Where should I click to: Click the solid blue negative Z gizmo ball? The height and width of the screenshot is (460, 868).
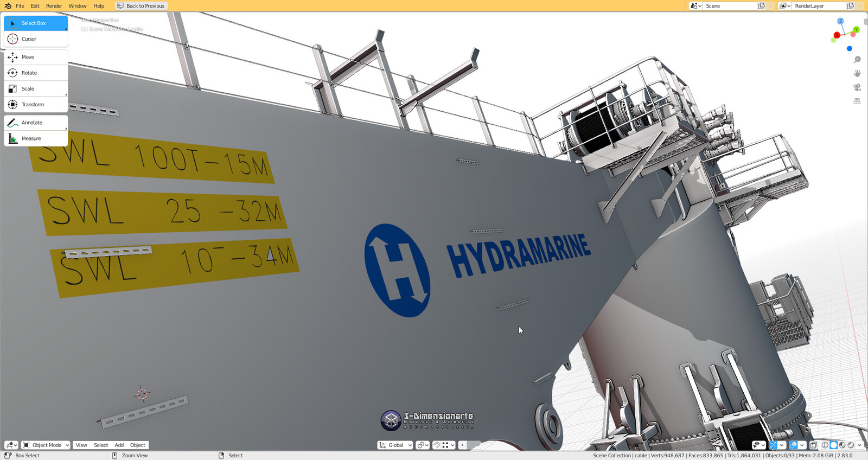[x=850, y=49]
